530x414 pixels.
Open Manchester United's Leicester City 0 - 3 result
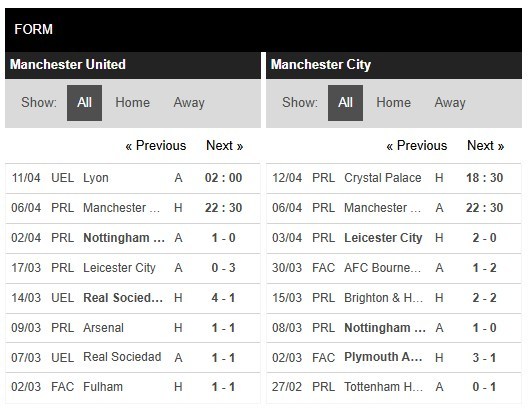133,268
